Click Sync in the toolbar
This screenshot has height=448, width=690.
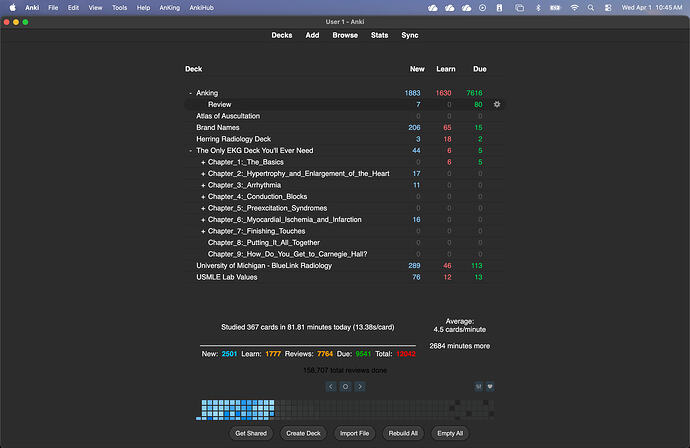[x=410, y=35]
